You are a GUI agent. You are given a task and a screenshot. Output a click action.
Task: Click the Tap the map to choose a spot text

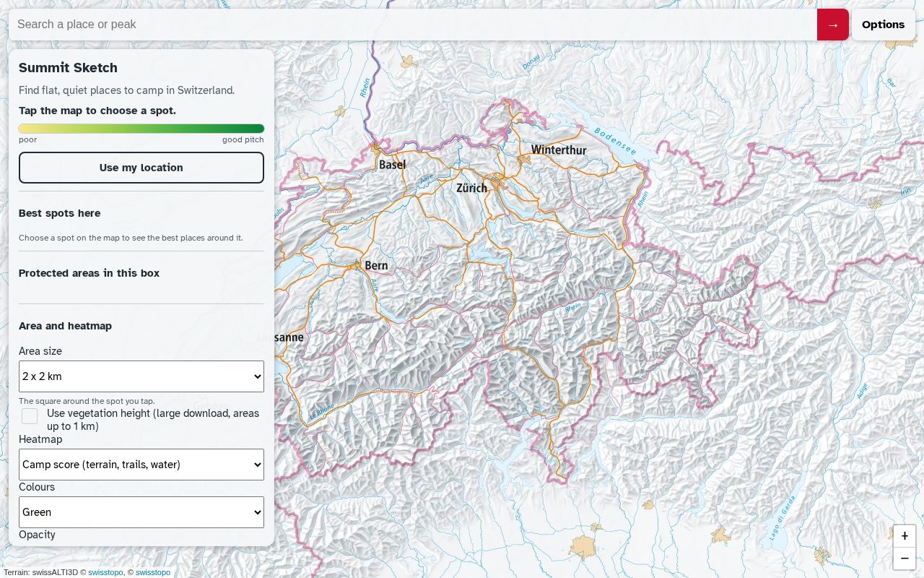click(x=97, y=111)
